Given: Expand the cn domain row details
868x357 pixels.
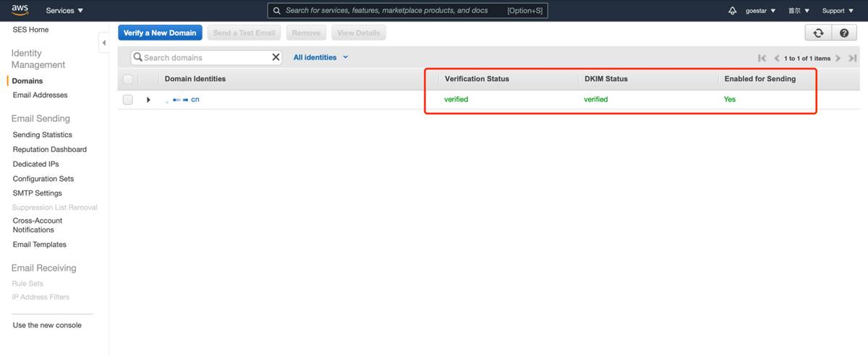Looking at the screenshot, I should pyautogui.click(x=148, y=99).
